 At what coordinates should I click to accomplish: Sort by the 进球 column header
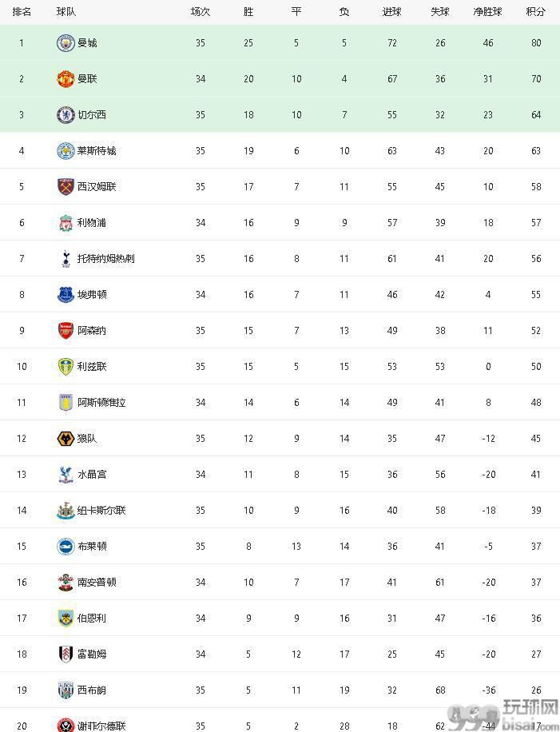pyautogui.click(x=392, y=12)
